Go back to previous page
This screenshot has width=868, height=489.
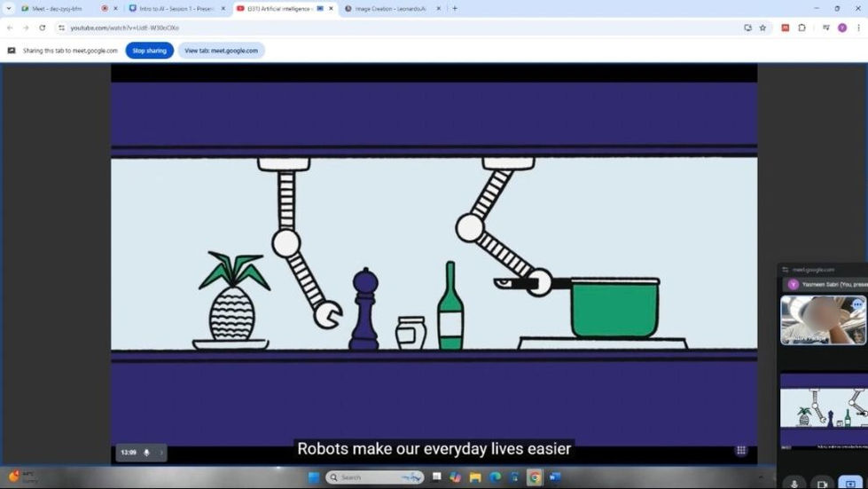[x=10, y=28]
